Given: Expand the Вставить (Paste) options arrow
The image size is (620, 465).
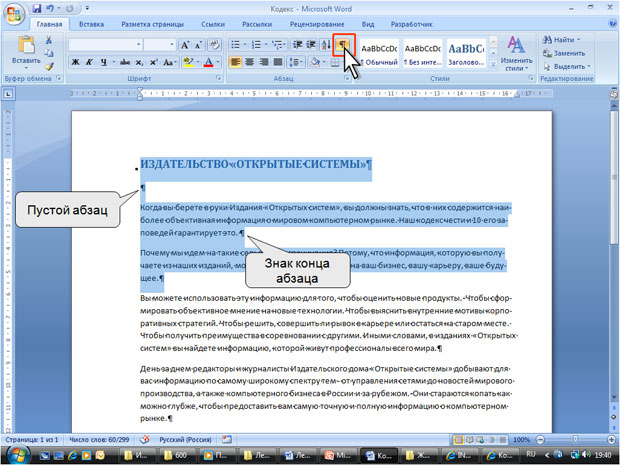Looking at the screenshot, I should pos(26,68).
